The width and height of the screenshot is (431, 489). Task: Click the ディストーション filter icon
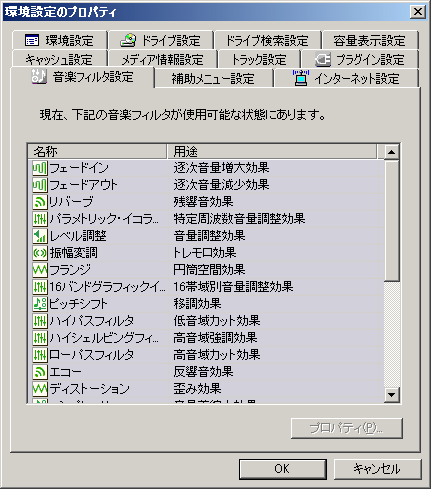pos(40,389)
